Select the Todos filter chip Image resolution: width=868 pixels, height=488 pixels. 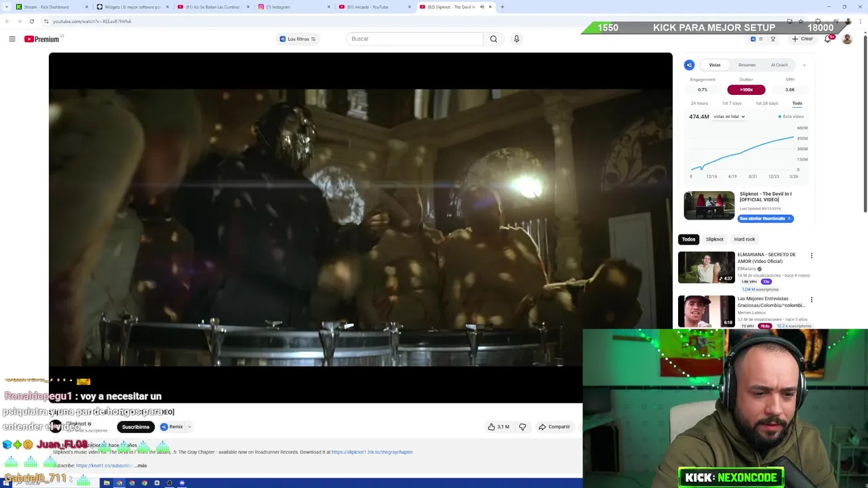click(x=688, y=239)
